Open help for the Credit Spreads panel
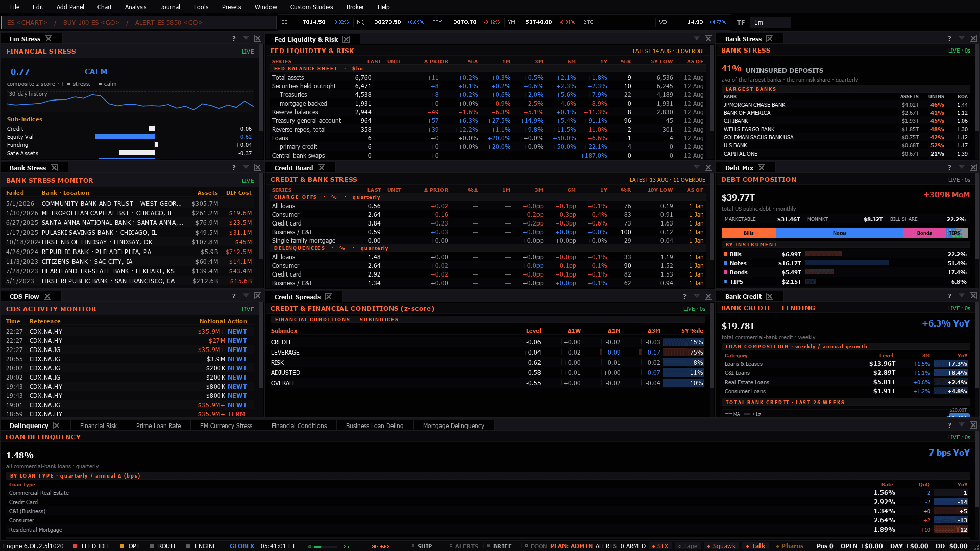Image resolution: width=980 pixels, height=551 pixels. (x=684, y=297)
